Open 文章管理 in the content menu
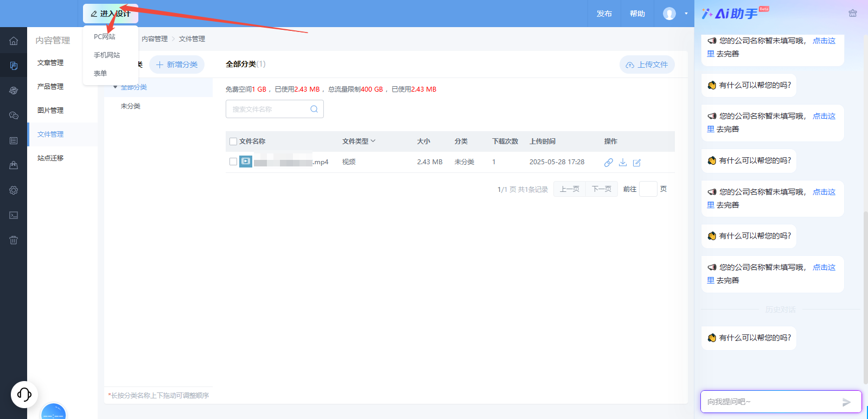The image size is (868, 419). [x=50, y=63]
